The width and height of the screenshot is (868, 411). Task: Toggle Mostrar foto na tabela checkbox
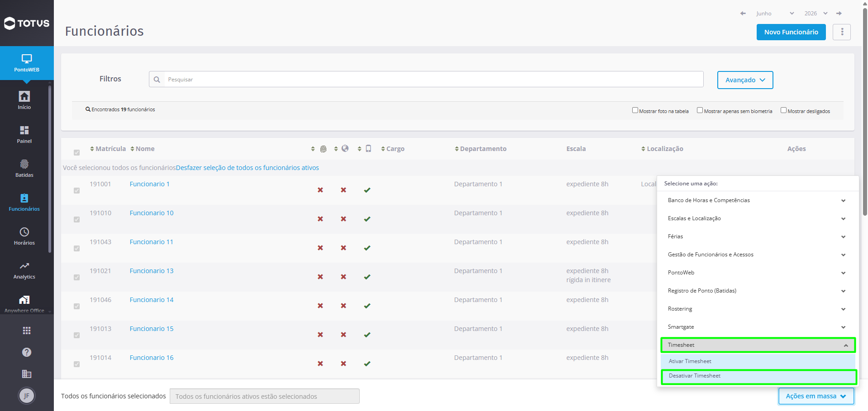[x=635, y=110]
